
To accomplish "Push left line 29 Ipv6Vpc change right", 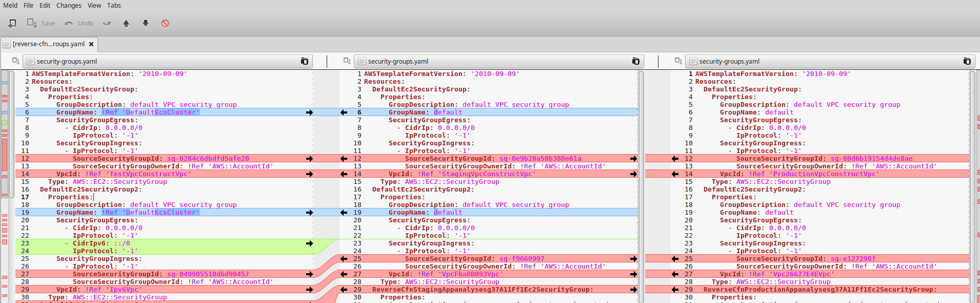I will click(309, 290).
